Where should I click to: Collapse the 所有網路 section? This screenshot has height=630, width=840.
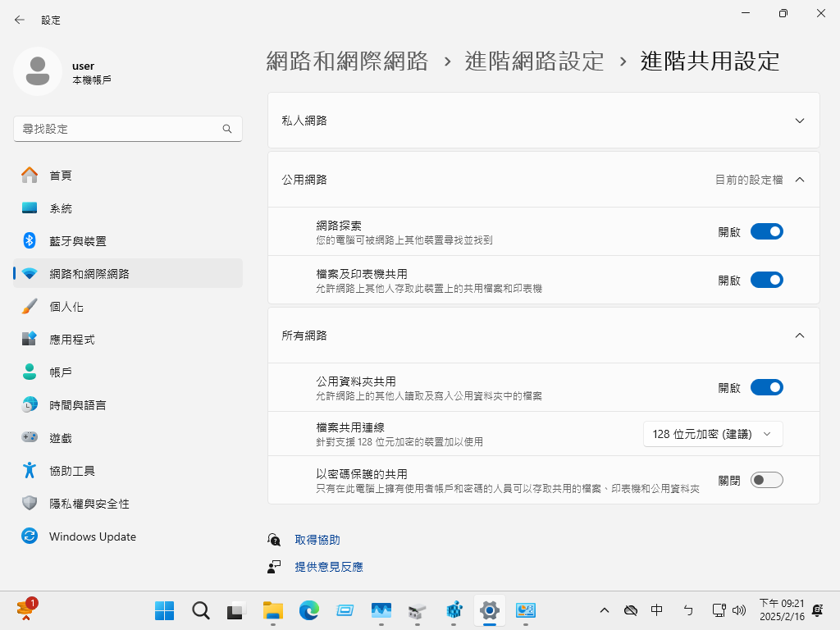tap(799, 336)
